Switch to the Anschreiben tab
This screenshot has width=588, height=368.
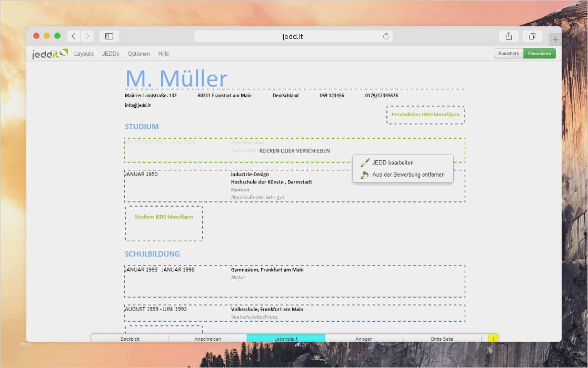[x=207, y=339]
